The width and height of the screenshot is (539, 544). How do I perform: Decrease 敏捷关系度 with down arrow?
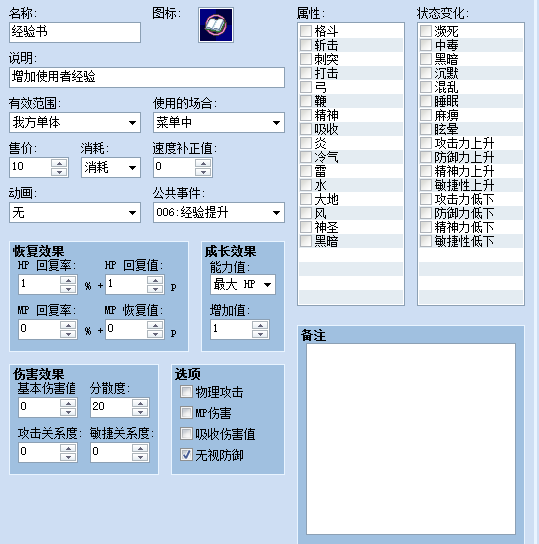(x=140, y=457)
